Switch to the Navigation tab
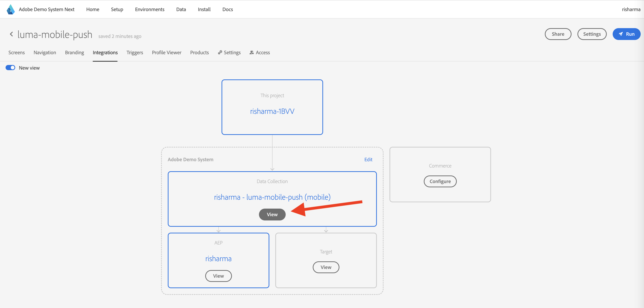Viewport: 644px width, 308px height. point(45,52)
